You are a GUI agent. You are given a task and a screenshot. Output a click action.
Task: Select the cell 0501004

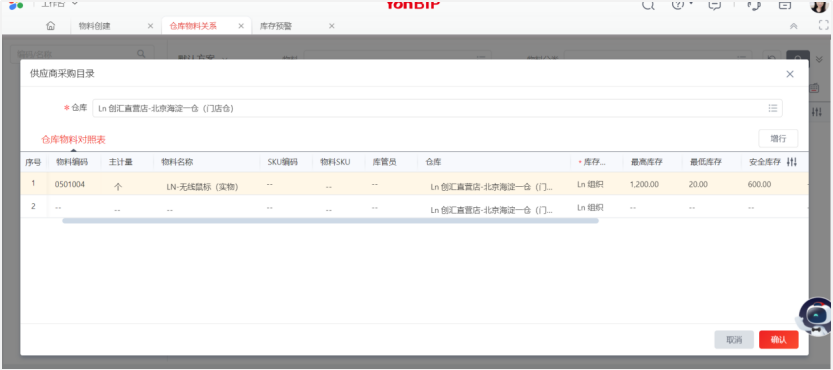(x=70, y=184)
